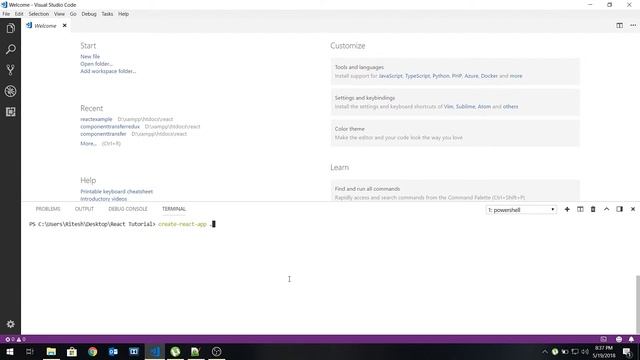Viewport: 640px width, 360px height.
Task: Select the TERMINAL panel tab
Action: click(174, 209)
